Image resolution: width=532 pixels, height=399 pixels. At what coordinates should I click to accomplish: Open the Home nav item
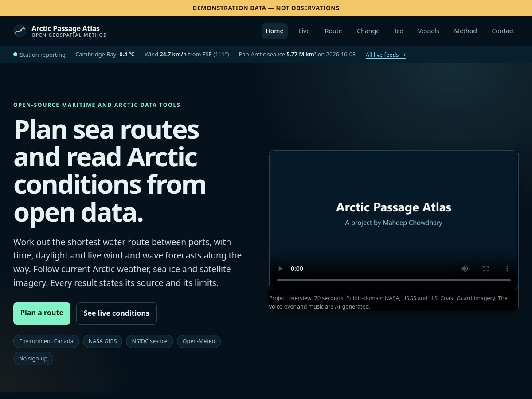274,31
